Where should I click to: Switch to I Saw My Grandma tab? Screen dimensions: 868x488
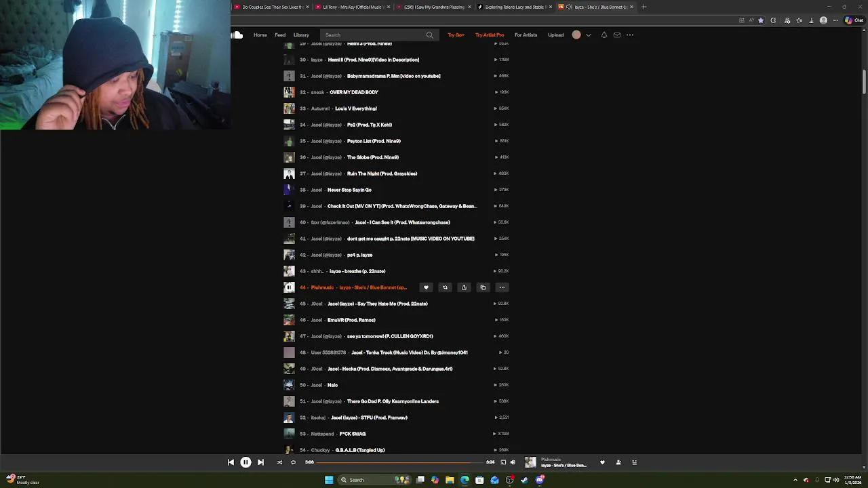coord(434,7)
